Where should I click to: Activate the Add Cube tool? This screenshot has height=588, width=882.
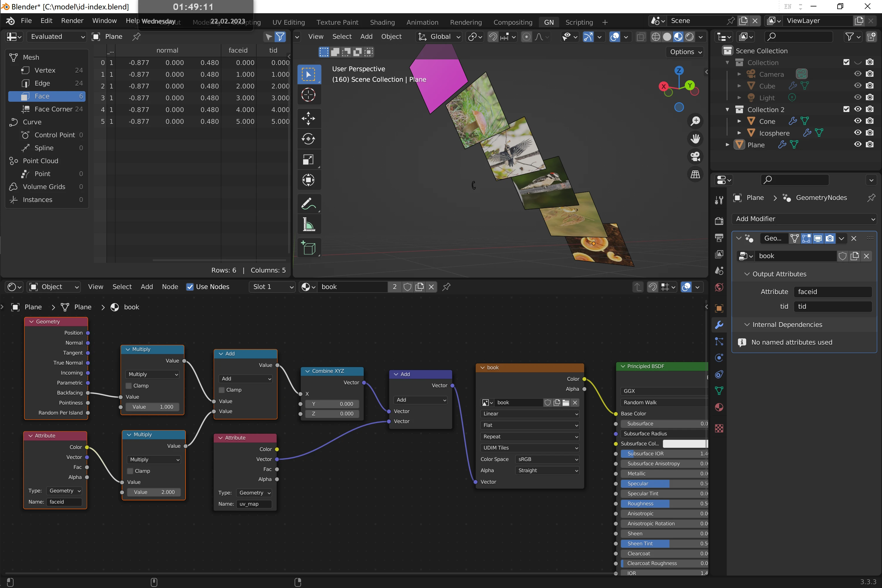(309, 248)
